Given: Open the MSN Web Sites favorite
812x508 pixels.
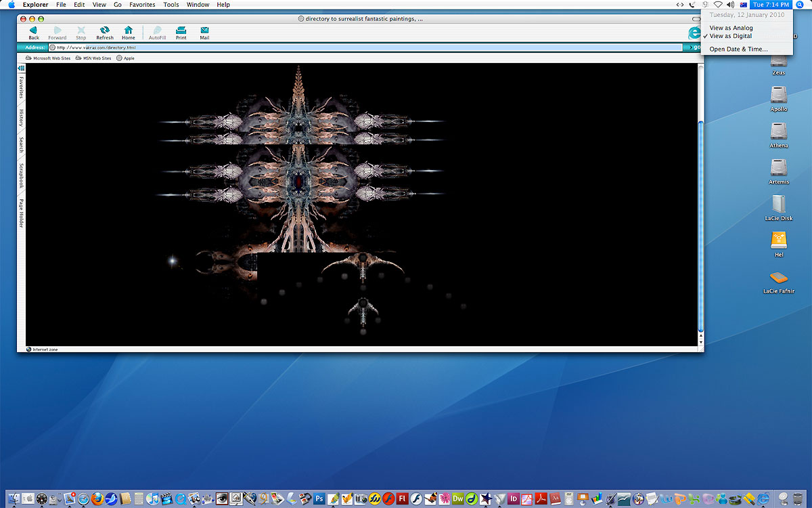Looking at the screenshot, I should (x=93, y=58).
